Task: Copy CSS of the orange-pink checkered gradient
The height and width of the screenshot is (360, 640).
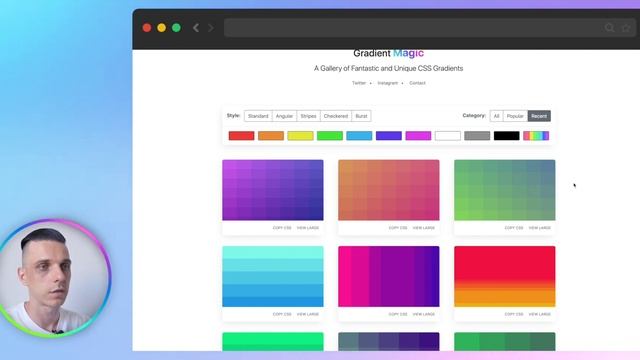Action: [398, 228]
